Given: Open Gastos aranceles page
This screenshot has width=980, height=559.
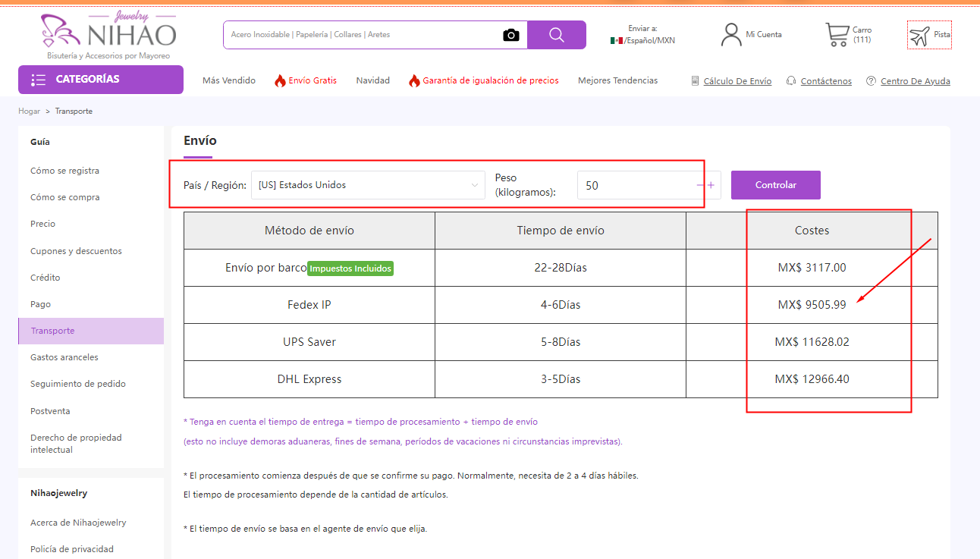Looking at the screenshot, I should point(64,357).
